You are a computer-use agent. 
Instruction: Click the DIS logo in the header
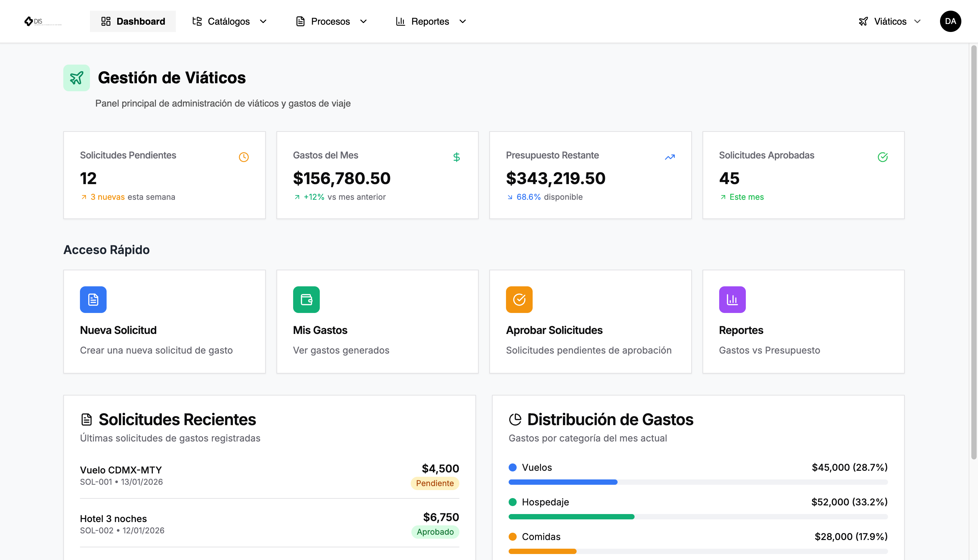[x=42, y=21]
